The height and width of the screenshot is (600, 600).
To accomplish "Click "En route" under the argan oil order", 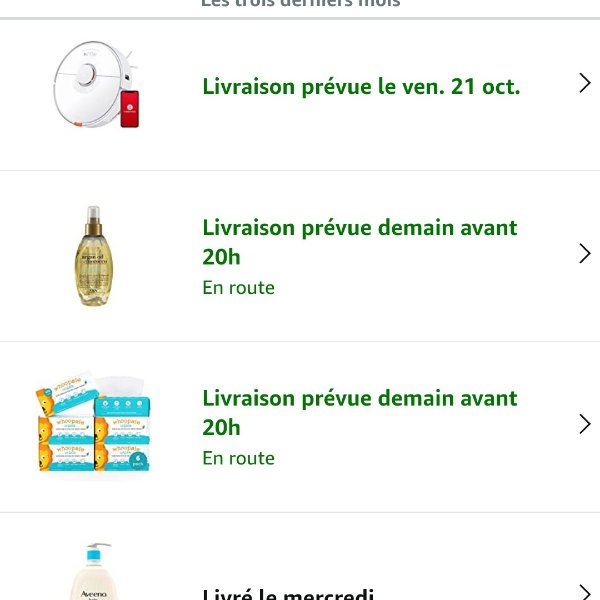I will tap(238, 288).
